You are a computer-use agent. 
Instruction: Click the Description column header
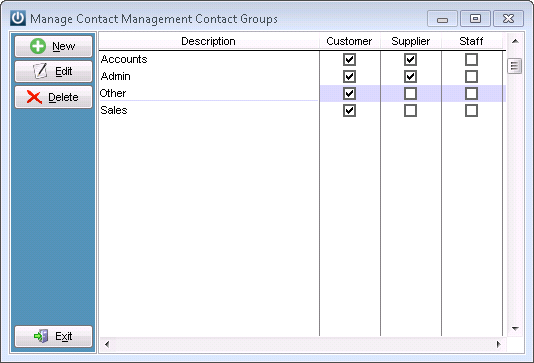tap(209, 41)
